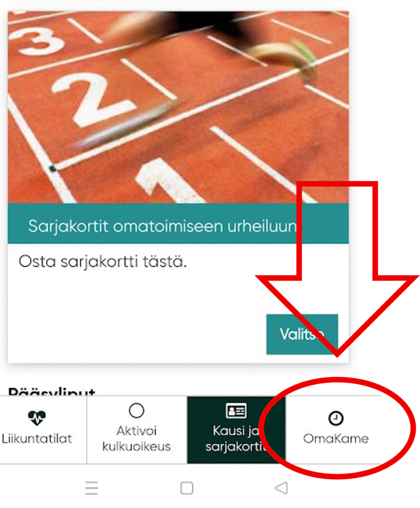The width and height of the screenshot is (420, 508).
Task: Click the circle icon above Aktivoi
Action: pos(136,410)
